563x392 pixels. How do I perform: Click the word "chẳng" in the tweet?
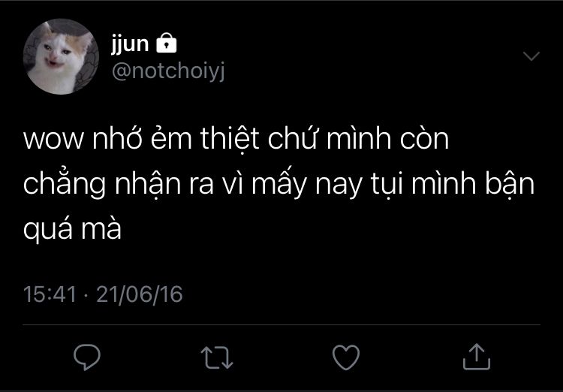65,183
